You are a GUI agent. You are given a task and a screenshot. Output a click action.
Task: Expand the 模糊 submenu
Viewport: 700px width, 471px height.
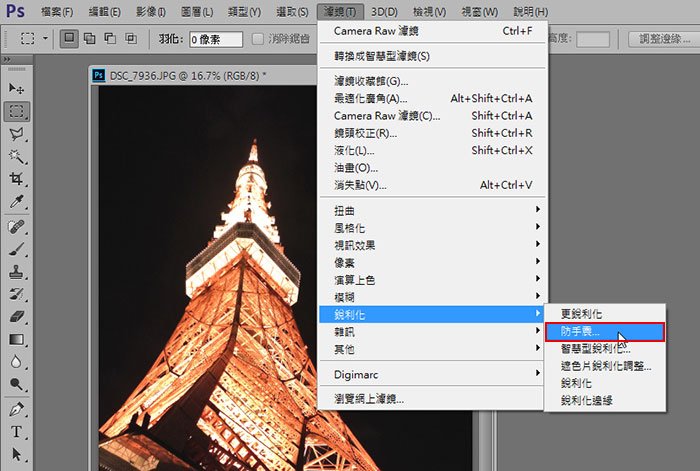click(432, 297)
